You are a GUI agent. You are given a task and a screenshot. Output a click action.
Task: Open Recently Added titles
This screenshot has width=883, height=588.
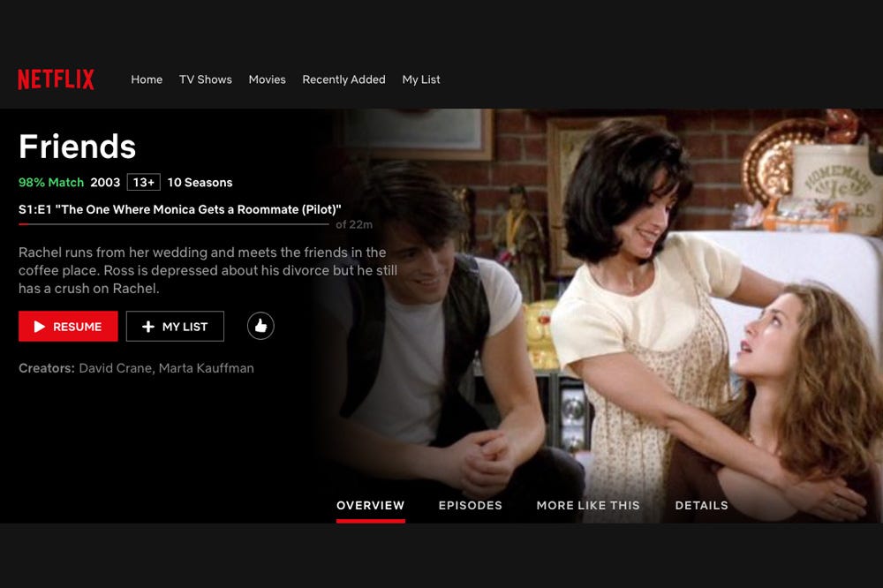[x=343, y=79]
